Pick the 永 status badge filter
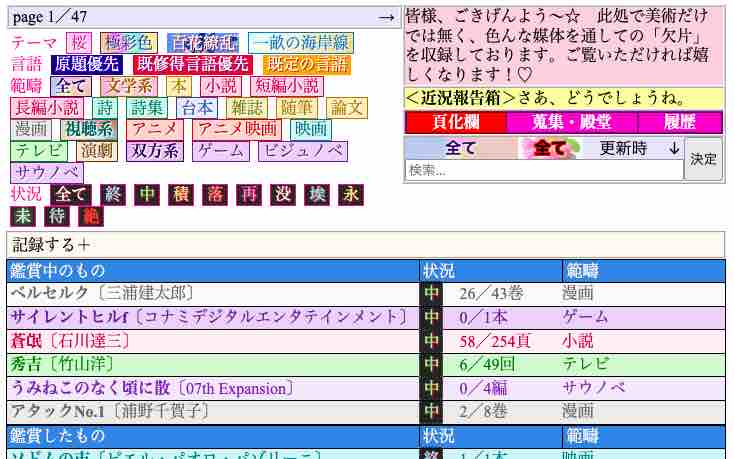Image resolution: width=734 pixels, height=459 pixels. 350,195
